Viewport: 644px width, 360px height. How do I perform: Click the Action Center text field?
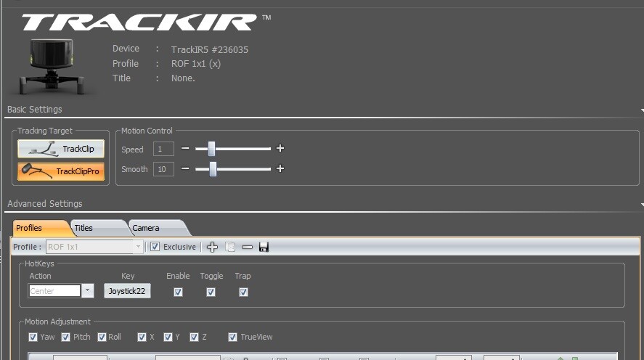tap(54, 290)
